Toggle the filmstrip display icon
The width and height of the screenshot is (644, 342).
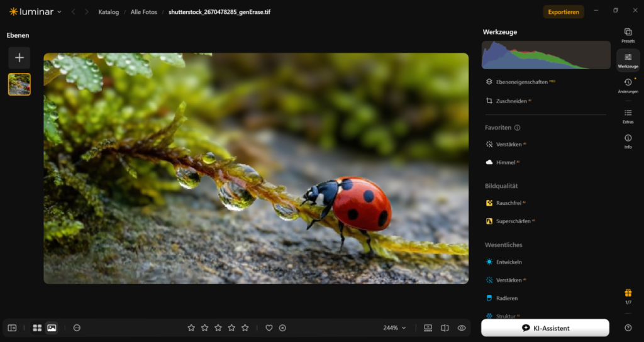[x=428, y=328]
